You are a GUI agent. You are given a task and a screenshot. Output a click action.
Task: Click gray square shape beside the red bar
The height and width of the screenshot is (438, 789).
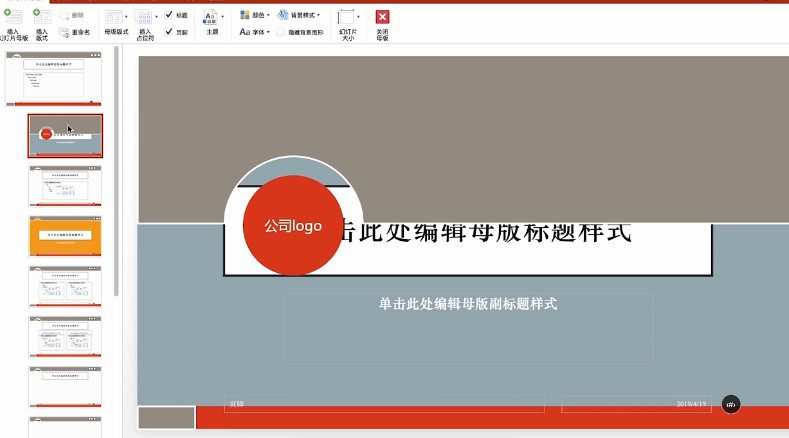167,418
